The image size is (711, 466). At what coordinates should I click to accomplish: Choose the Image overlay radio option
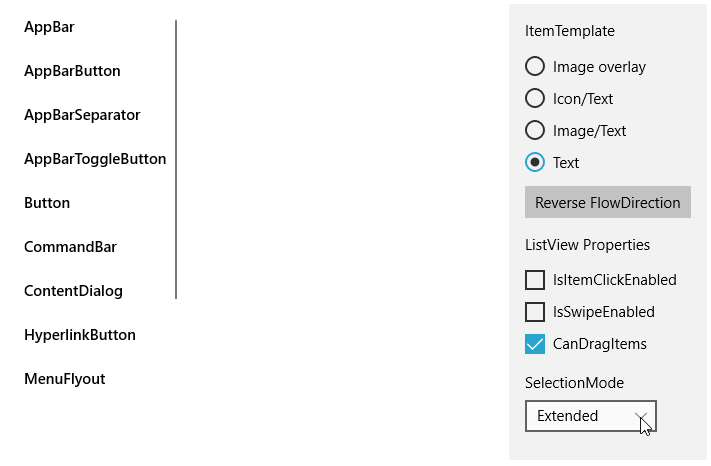(x=535, y=67)
